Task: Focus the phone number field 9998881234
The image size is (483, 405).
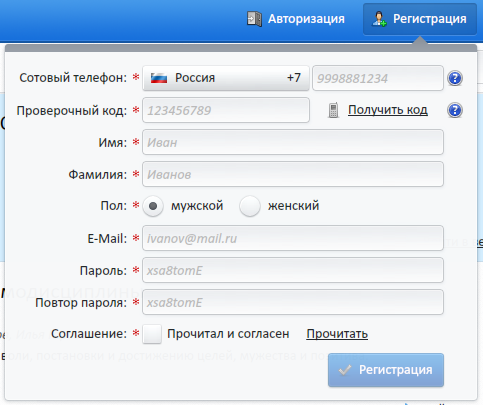Action: (378, 78)
